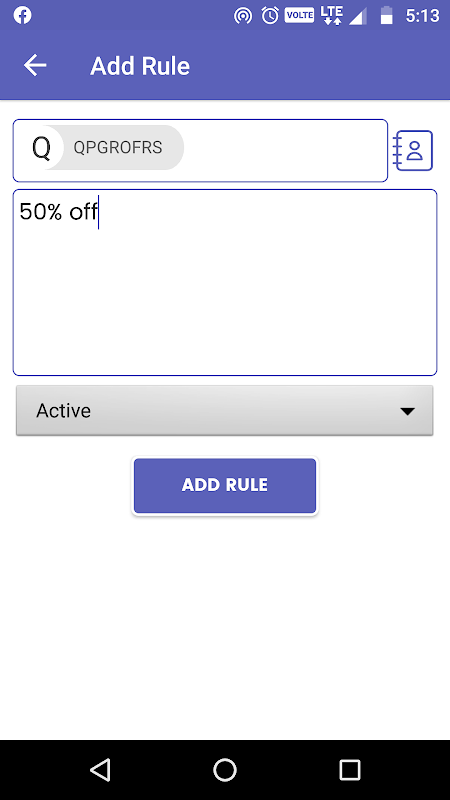
Task: Tap the Add Rule title text
Action: 140,66
